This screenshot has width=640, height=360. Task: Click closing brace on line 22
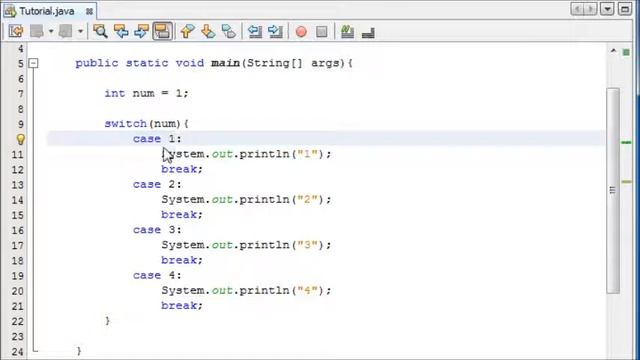pos(107,321)
